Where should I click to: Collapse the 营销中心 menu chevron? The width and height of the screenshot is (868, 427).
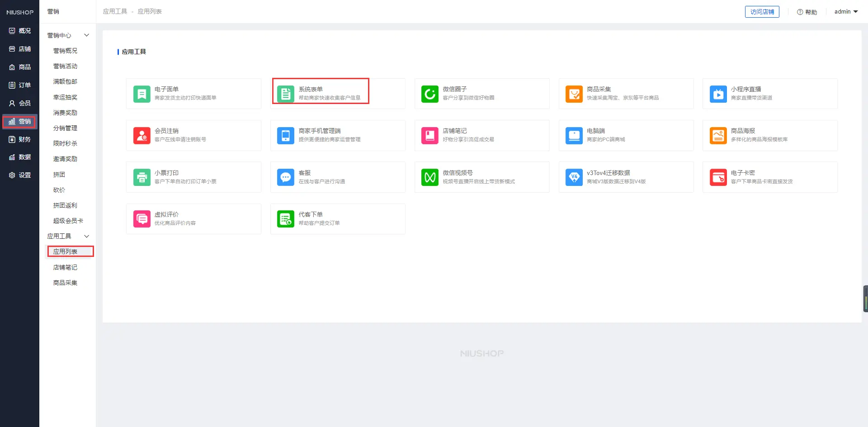coord(87,35)
